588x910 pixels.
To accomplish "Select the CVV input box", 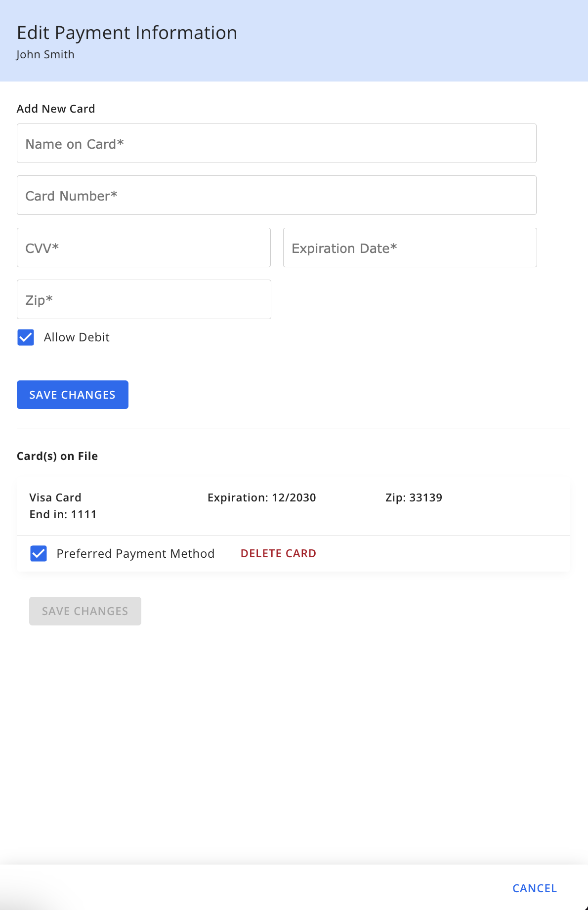I will coord(144,248).
